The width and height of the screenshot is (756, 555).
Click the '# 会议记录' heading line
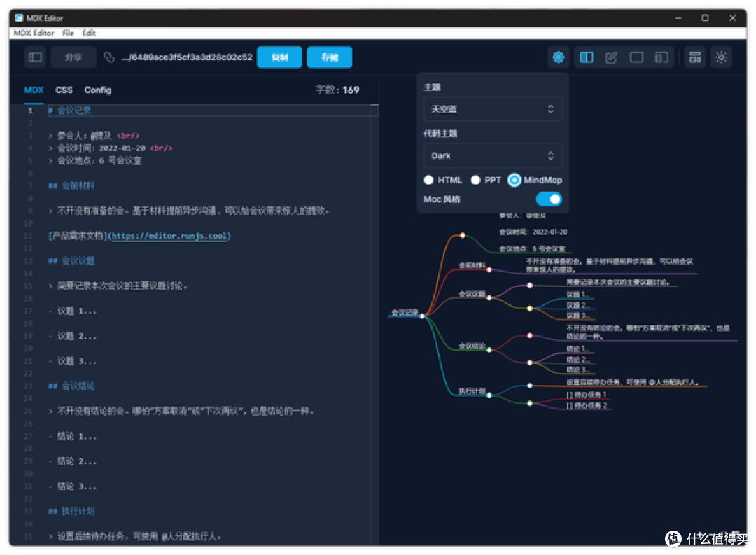click(x=69, y=111)
